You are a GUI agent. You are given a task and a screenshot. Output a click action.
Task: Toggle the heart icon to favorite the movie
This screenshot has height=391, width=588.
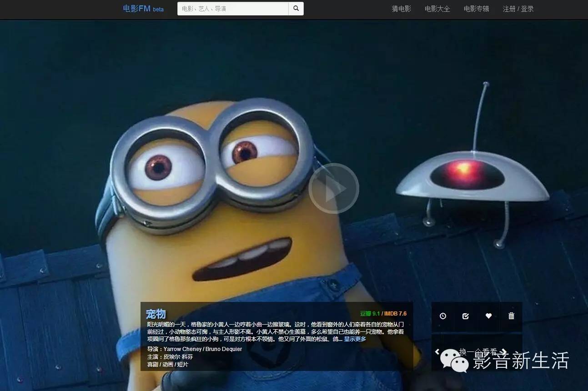[x=488, y=316]
